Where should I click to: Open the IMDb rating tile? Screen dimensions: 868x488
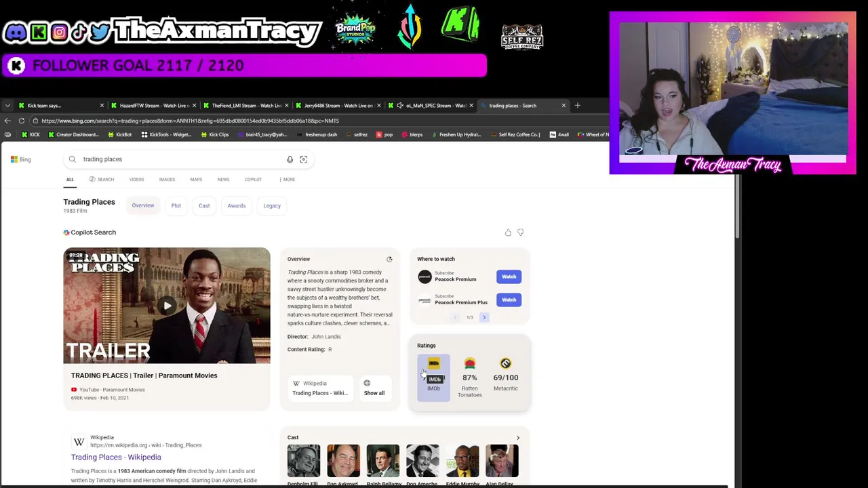pyautogui.click(x=433, y=377)
